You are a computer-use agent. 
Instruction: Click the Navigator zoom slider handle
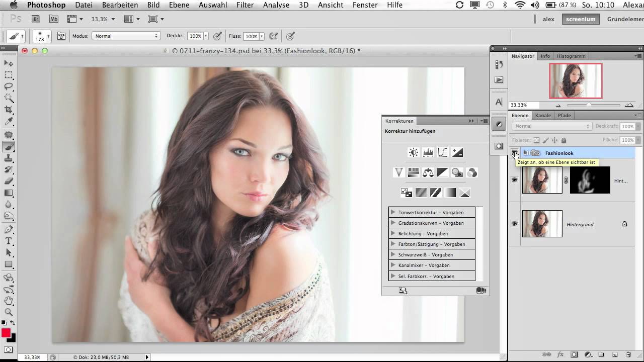coord(589,105)
